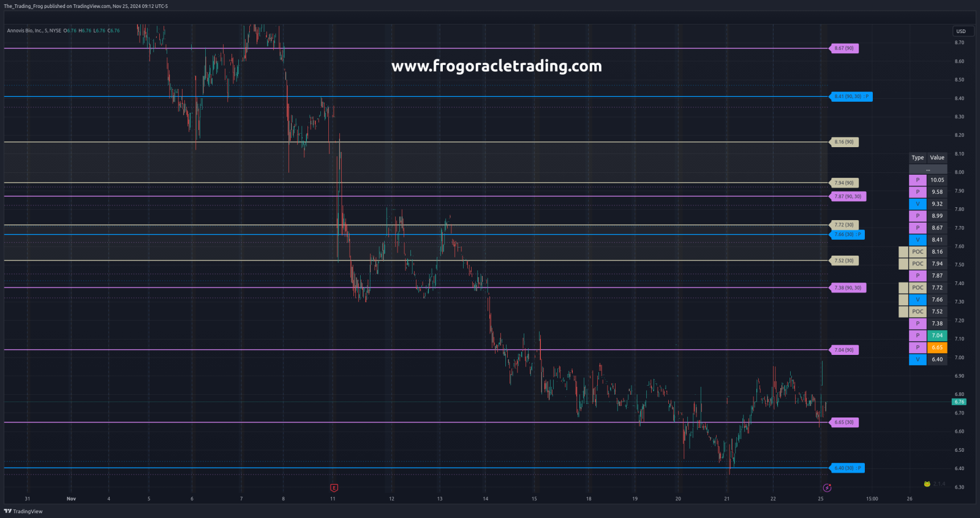The width and height of the screenshot is (980, 518).
Task: Click the Annovis Bio, Inc. symbol title
Action: [x=34, y=31]
